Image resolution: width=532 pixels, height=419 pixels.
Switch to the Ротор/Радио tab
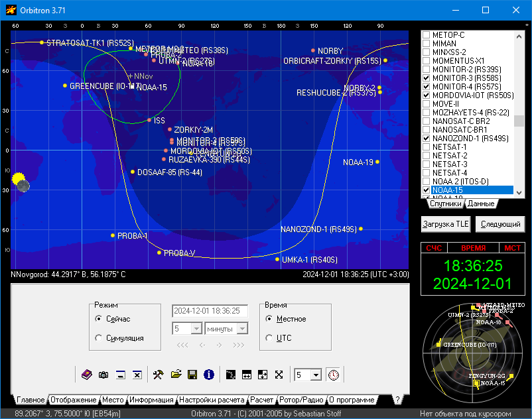pos(301,400)
